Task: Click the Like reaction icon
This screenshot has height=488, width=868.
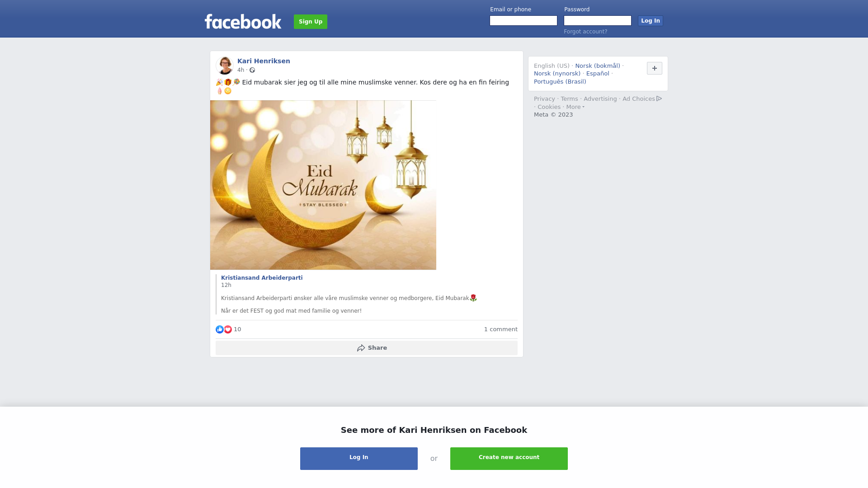Action: [220, 329]
